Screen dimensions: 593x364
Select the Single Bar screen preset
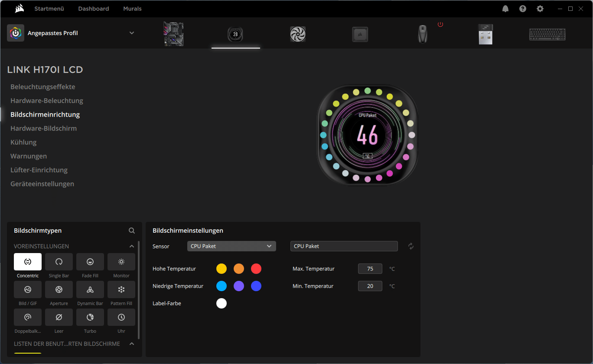[59, 262]
